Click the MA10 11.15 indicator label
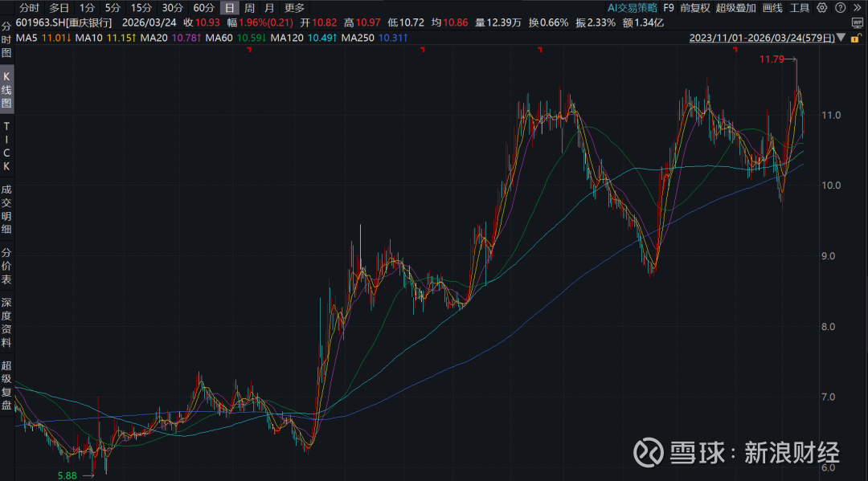This screenshot has height=481, width=868. 106,39
